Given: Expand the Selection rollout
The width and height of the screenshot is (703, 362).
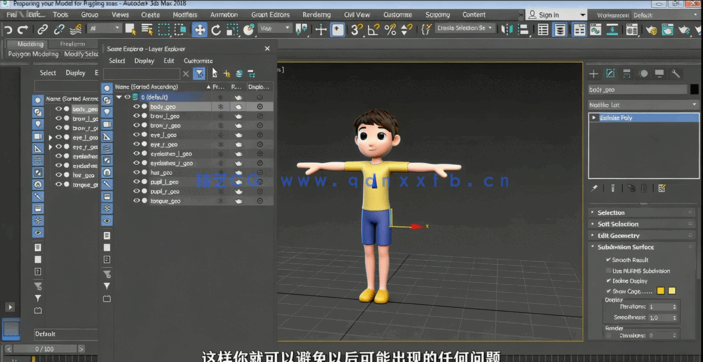Looking at the screenshot, I should [642, 213].
